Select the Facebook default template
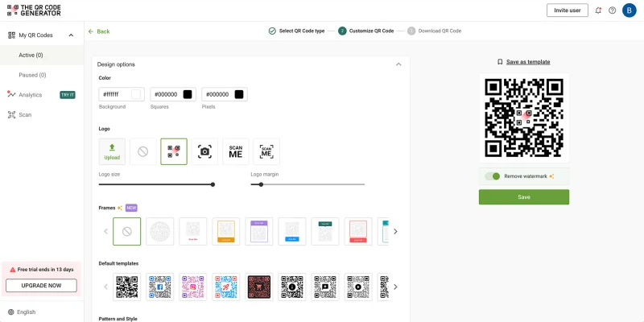644x322 pixels. click(159, 287)
